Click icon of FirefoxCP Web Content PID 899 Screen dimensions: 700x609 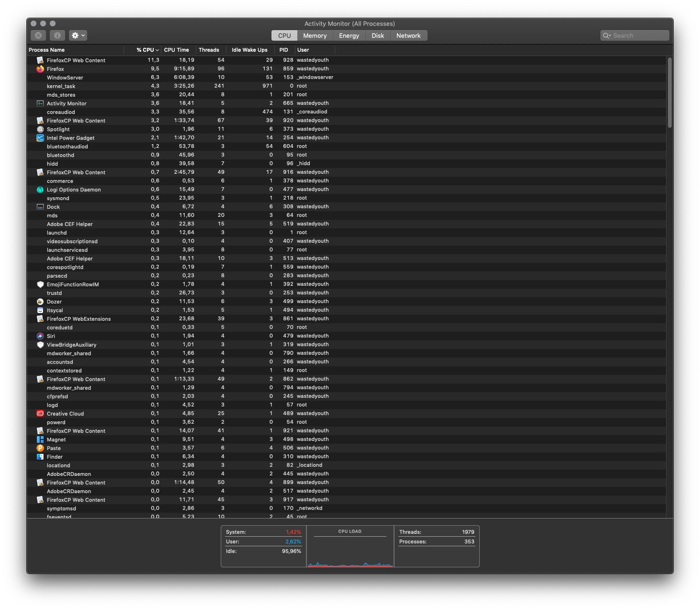click(x=40, y=483)
